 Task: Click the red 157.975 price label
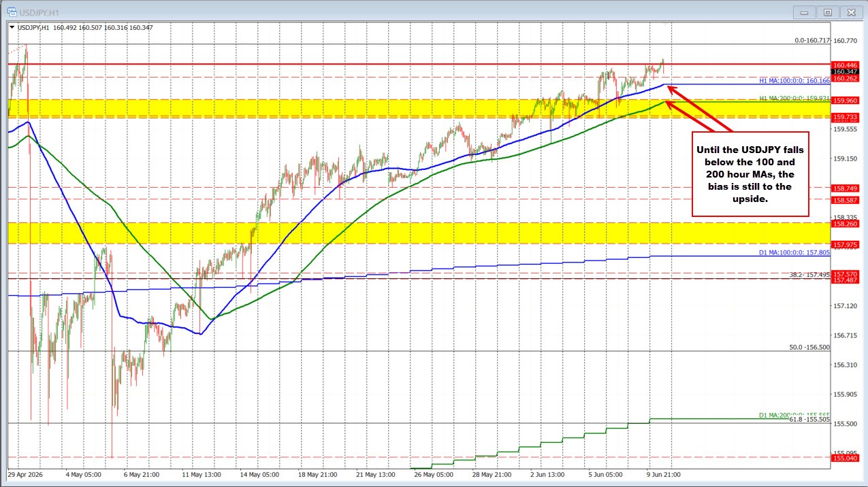[x=845, y=244]
